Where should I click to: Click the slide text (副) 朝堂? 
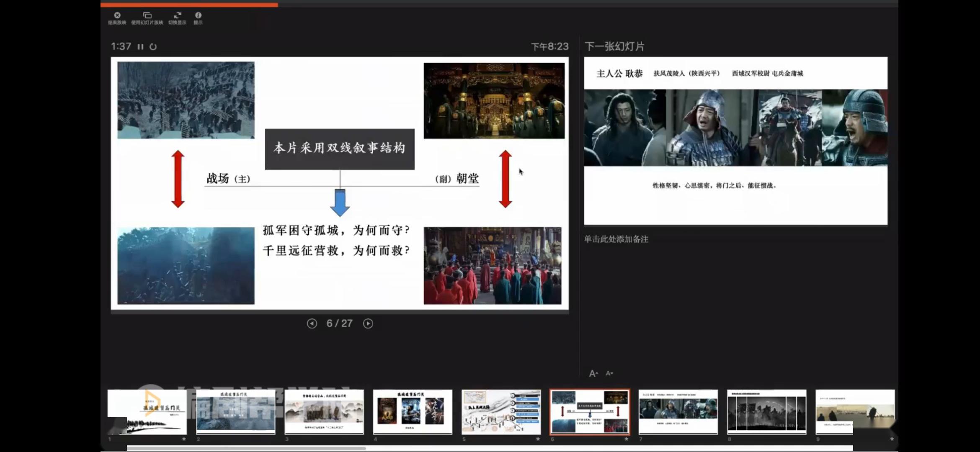(x=457, y=179)
